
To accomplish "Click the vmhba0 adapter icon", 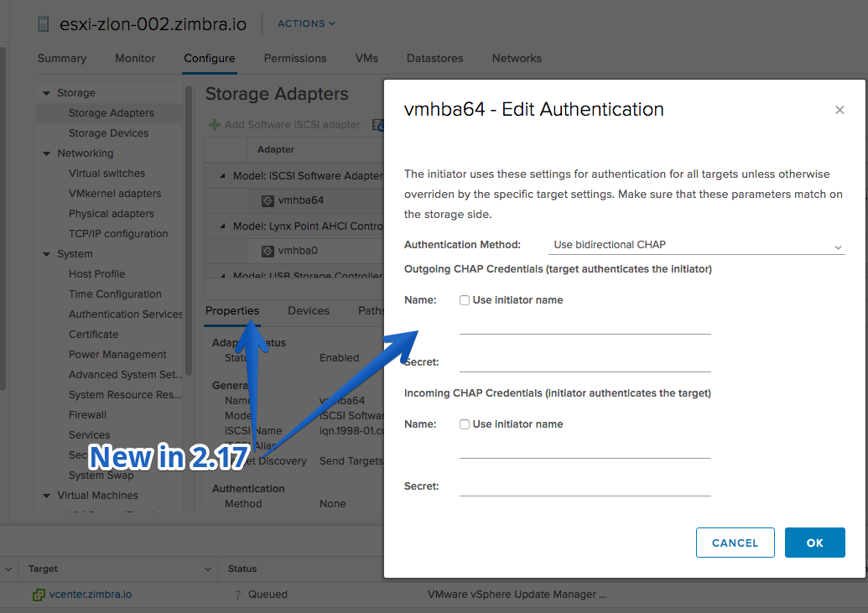I will click(x=268, y=251).
